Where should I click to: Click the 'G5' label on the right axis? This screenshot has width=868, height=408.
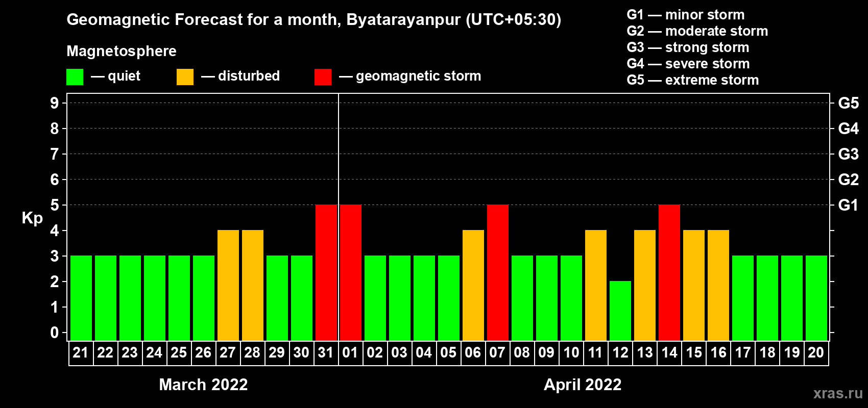[x=848, y=103]
